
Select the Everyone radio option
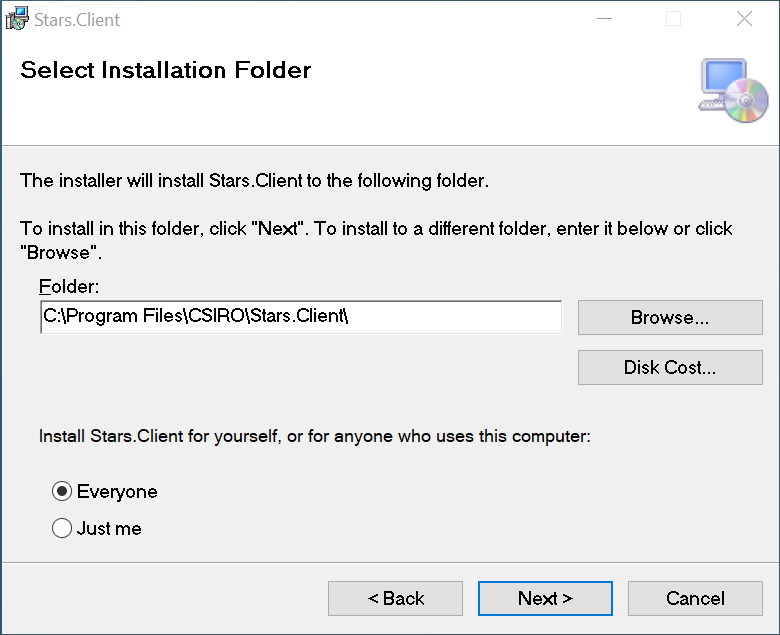pos(62,492)
